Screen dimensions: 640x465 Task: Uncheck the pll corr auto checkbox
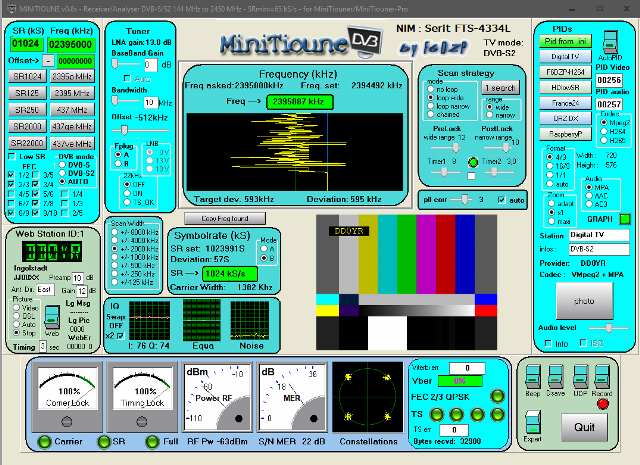tap(501, 200)
